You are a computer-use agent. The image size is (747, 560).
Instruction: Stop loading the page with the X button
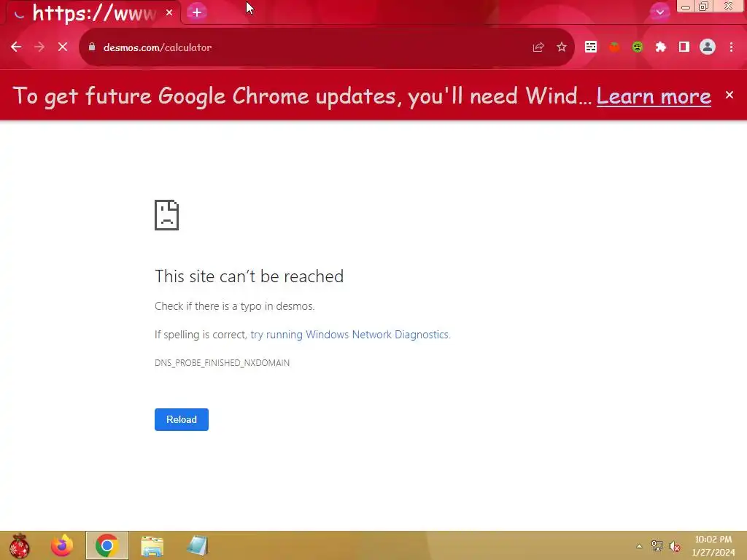click(x=63, y=47)
